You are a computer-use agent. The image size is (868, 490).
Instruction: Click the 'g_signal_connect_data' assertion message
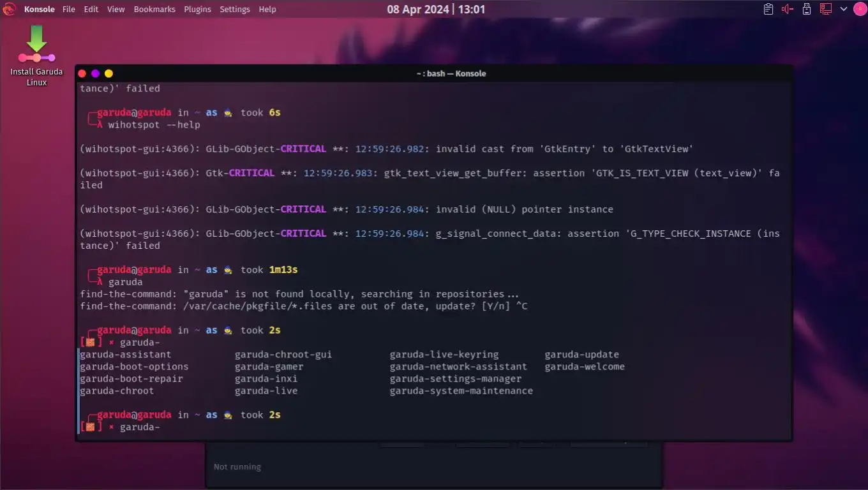coord(430,239)
